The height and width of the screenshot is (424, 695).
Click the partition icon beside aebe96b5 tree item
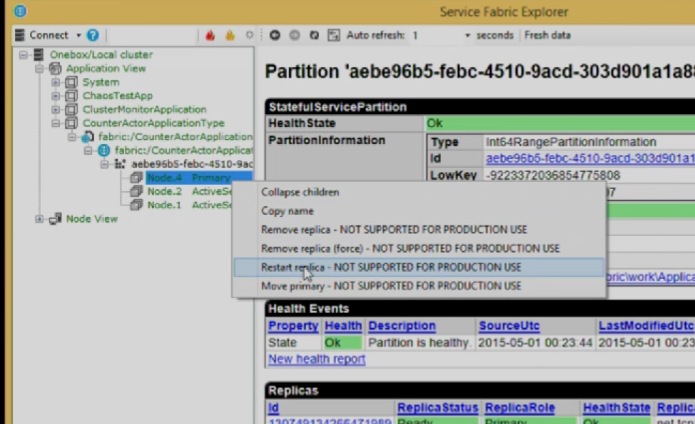coord(120,164)
